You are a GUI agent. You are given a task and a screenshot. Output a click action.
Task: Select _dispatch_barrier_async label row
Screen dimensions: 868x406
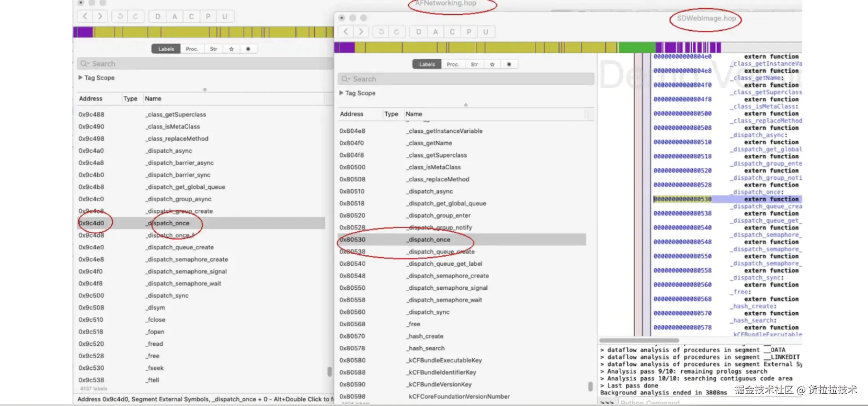click(201, 163)
